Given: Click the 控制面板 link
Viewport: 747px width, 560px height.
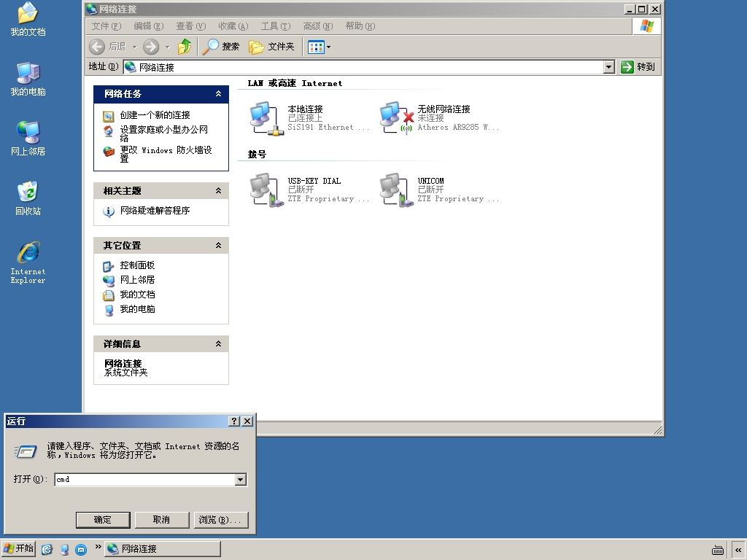Looking at the screenshot, I should (137, 265).
